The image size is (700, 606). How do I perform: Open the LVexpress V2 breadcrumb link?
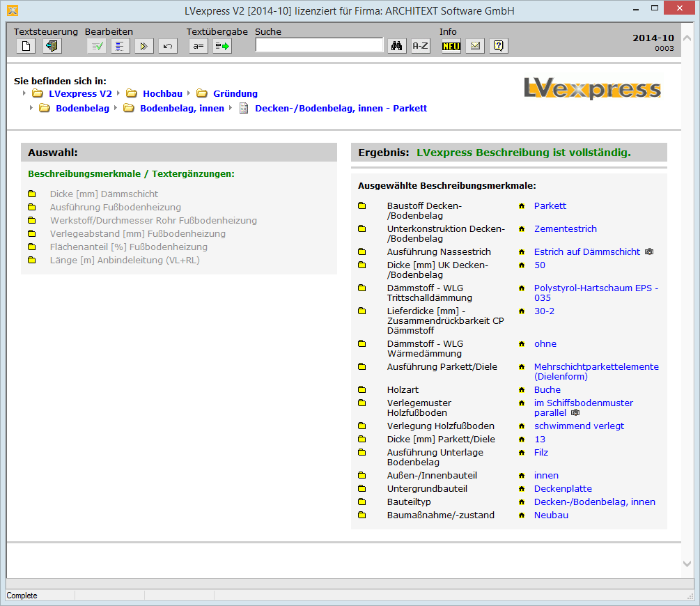click(x=80, y=94)
